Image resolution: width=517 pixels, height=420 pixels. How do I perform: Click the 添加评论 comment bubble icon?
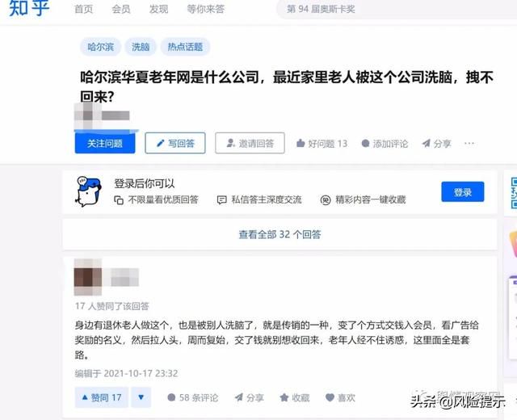tap(365, 144)
